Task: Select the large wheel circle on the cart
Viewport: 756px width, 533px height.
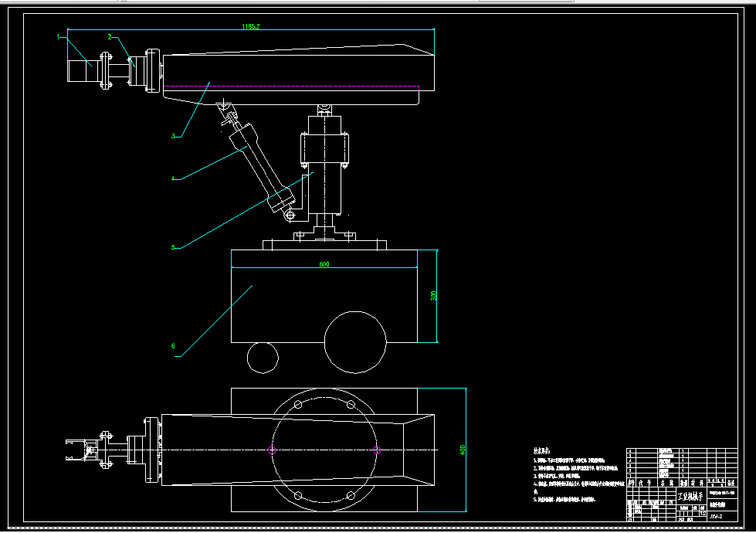Action: point(355,342)
